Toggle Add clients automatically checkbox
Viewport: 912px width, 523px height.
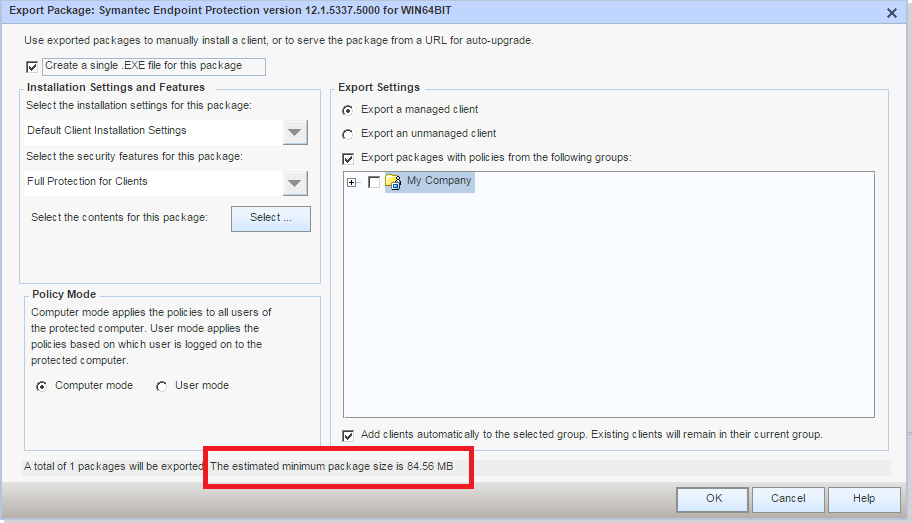tap(348, 435)
